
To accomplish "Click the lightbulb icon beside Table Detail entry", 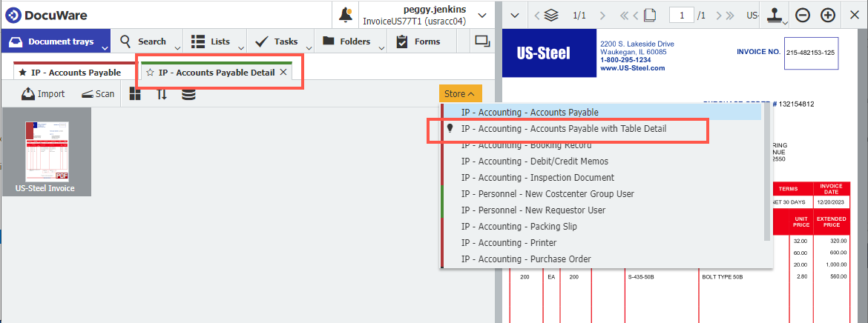I will [x=450, y=128].
